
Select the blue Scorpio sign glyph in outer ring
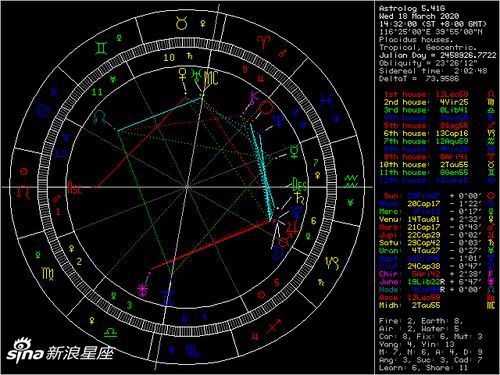pyautogui.click(x=193, y=350)
